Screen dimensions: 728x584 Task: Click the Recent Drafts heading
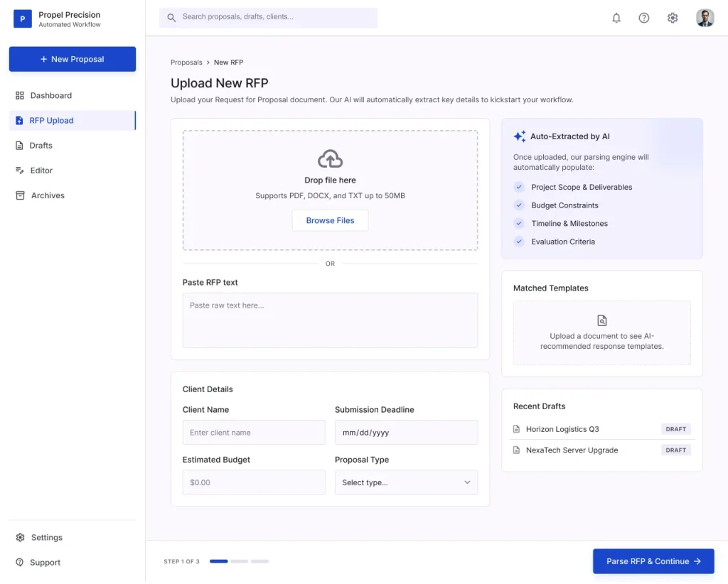539,406
